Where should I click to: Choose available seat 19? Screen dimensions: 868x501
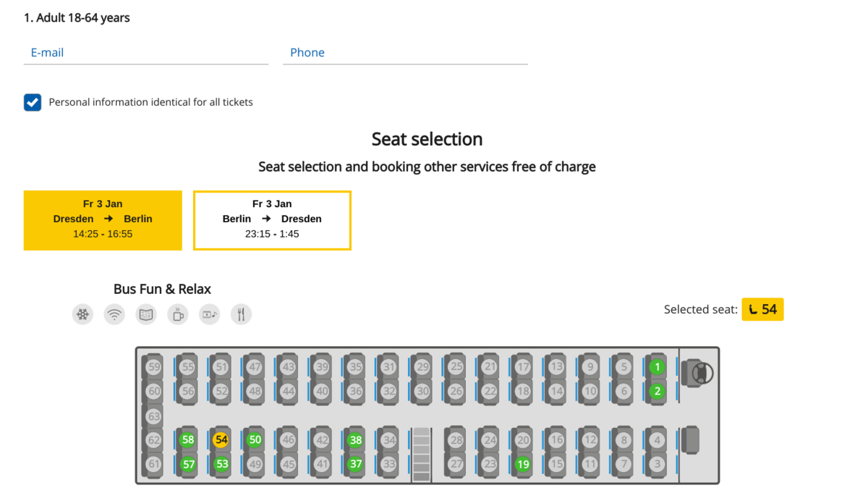pyautogui.click(x=523, y=464)
